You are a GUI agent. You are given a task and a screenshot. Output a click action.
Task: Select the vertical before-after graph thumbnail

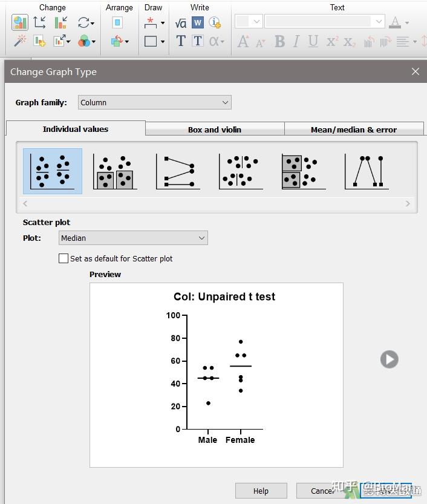coord(367,171)
